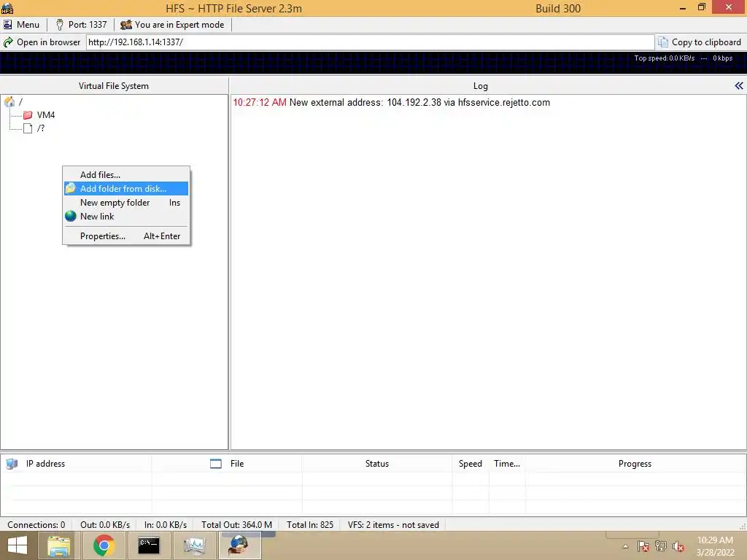This screenshot has height=560, width=747.
Task: Toggle the Expert mode button
Action: tap(172, 25)
